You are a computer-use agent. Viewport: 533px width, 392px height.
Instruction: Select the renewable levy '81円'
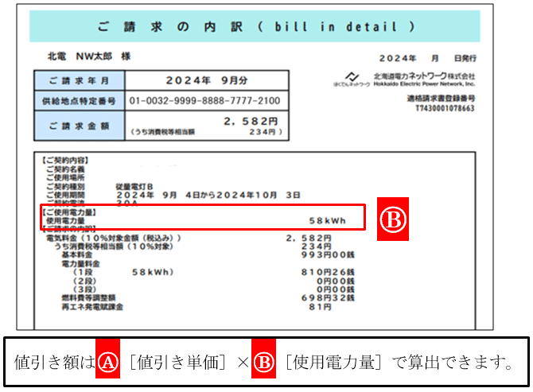(x=320, y=307)
